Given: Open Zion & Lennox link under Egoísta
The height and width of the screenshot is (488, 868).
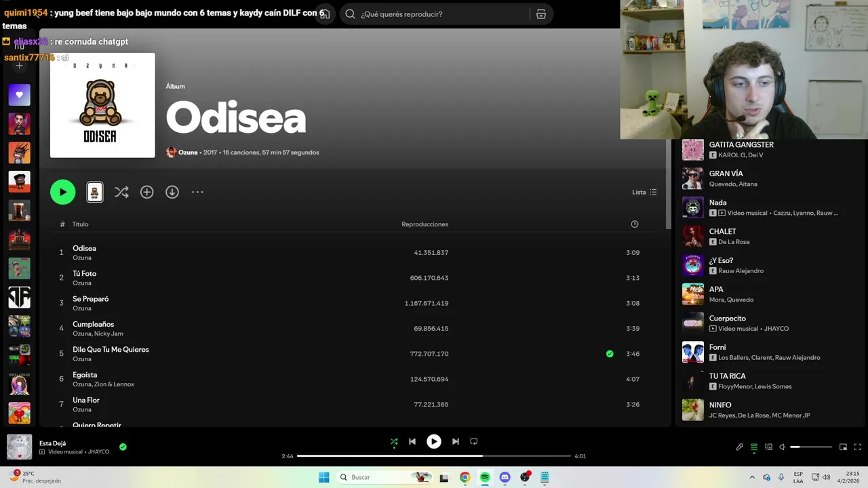Looking at the screenshot, I should click(115, 384).
